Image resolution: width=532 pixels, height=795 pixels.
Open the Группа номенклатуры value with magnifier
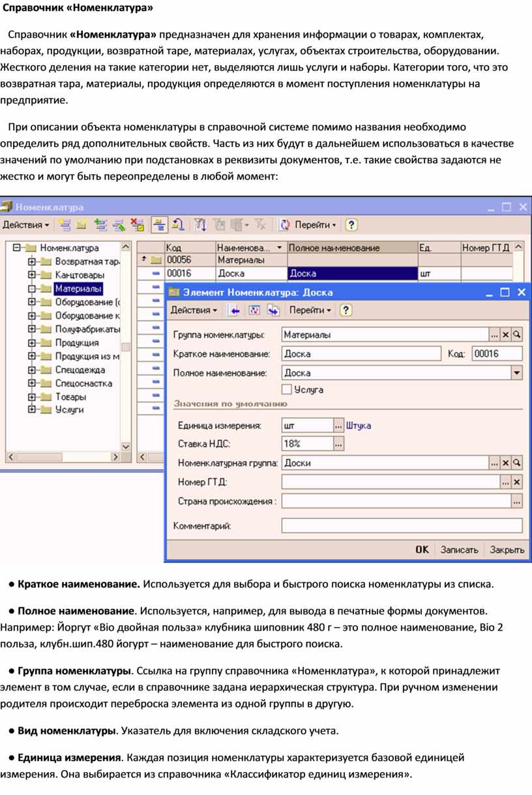(x=516, y=335)
